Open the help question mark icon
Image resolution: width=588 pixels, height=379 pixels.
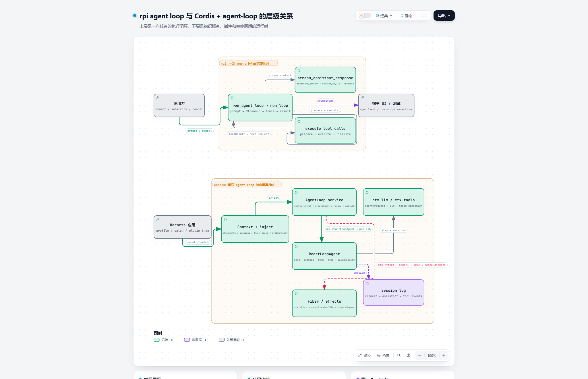pyautogui.click(x=408, y=355)
